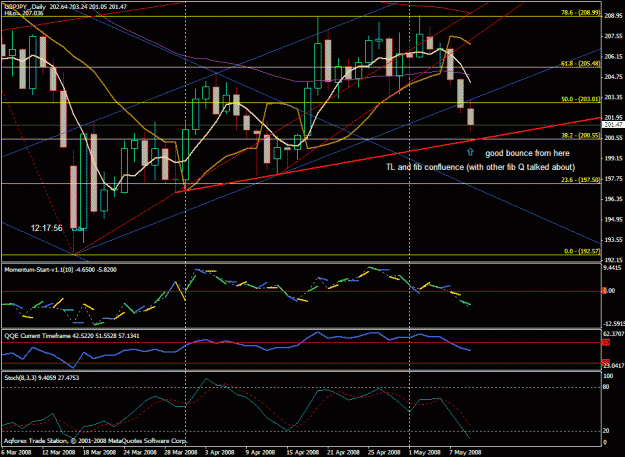The width and height of the screenshot is (625, 457).
Task: Click price axis value 199.15
Action: (613, 158)
